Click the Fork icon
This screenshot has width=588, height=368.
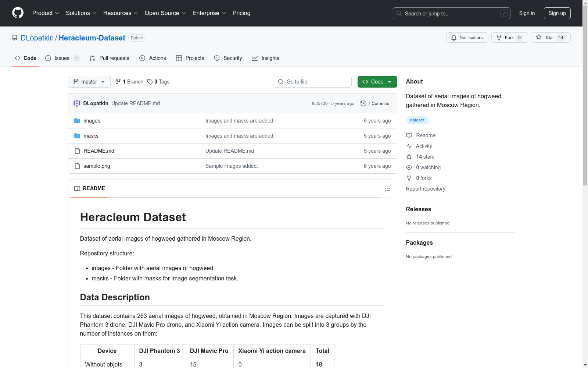click(x=499, y=38)
